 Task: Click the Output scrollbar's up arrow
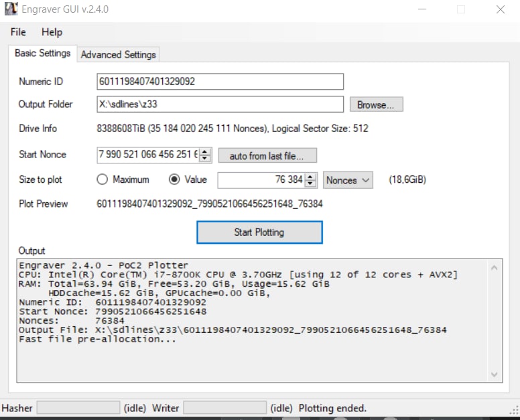494,268
